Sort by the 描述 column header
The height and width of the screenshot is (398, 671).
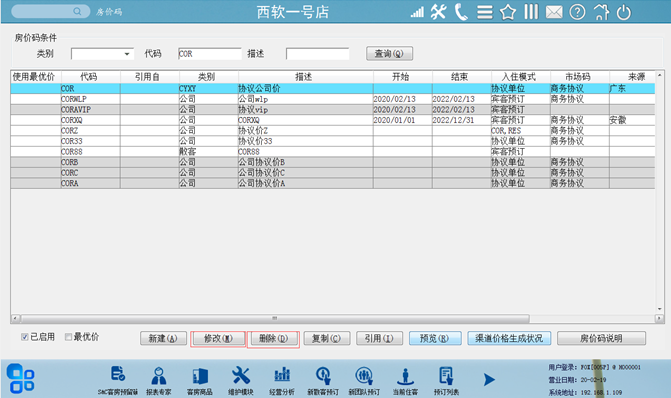coord(306,77)
